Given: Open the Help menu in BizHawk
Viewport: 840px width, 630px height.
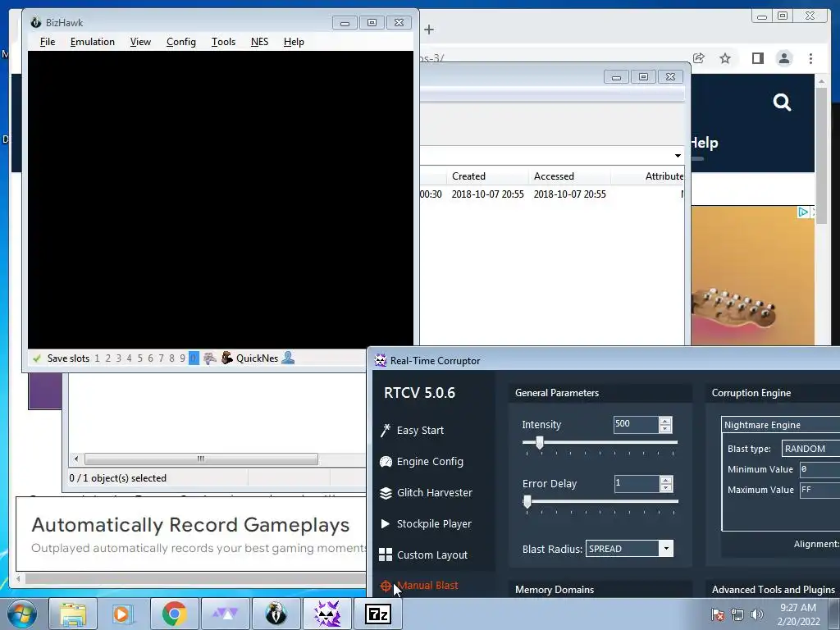Looking at the screenshot, I should pos(294,42).
